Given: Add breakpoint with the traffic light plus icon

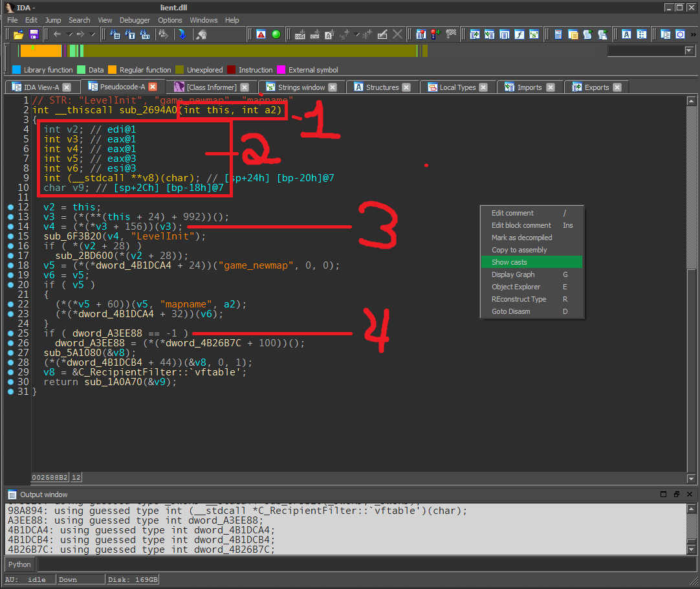Looking at the screenshot, I should pos(435,34).
